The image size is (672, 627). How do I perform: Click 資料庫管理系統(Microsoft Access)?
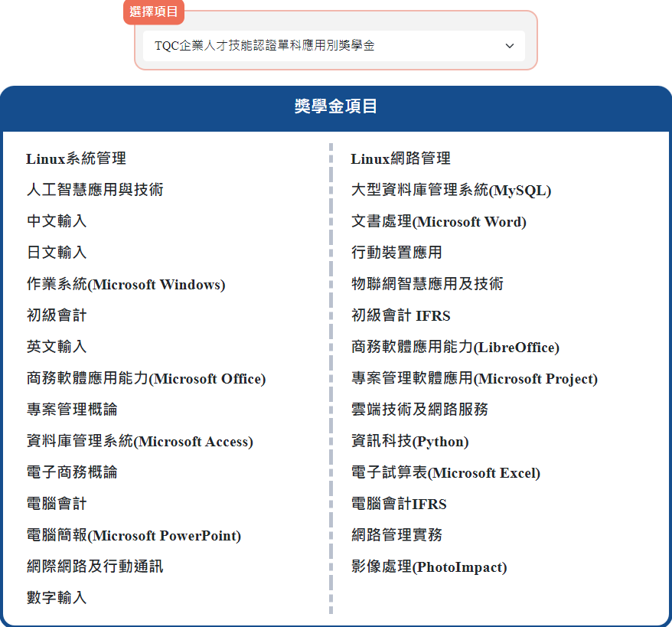tap(140, 441)
